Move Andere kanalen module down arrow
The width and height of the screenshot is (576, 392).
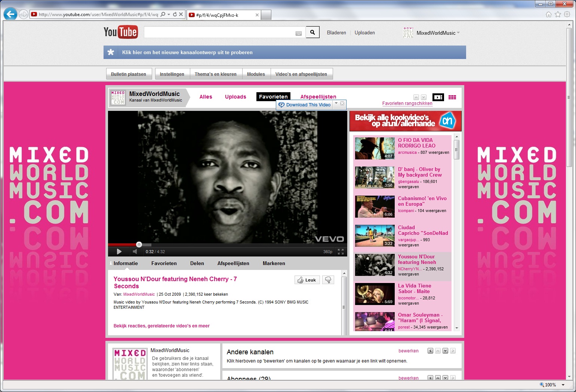[x=445, y=351]
